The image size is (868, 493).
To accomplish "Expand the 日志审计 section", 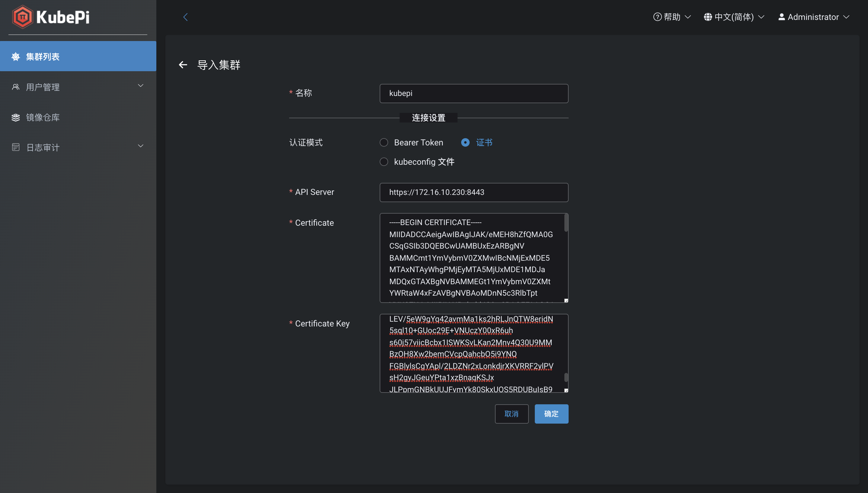I will point(141,146).
